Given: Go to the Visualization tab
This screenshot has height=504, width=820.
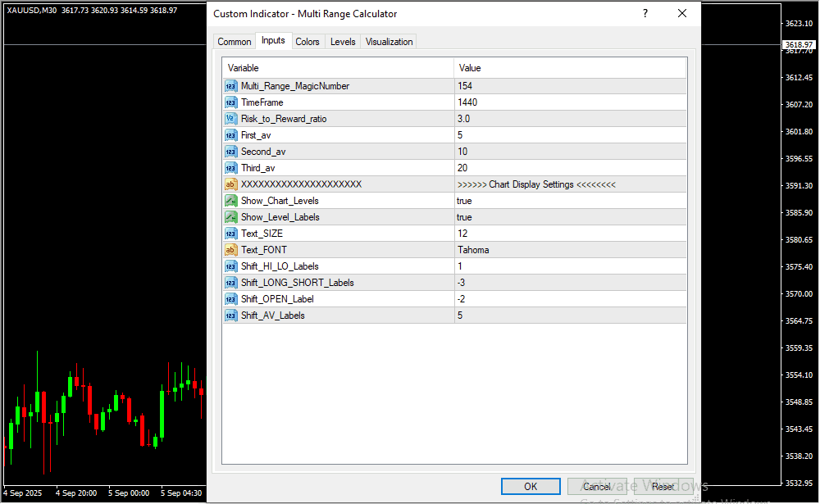Looking at the screenshot, I should point(389,42).
